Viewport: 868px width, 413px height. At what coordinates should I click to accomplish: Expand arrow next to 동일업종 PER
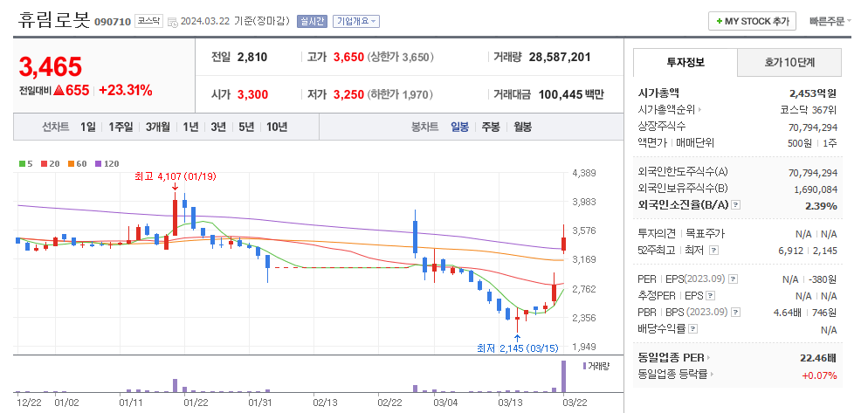[x=708, y=358]
